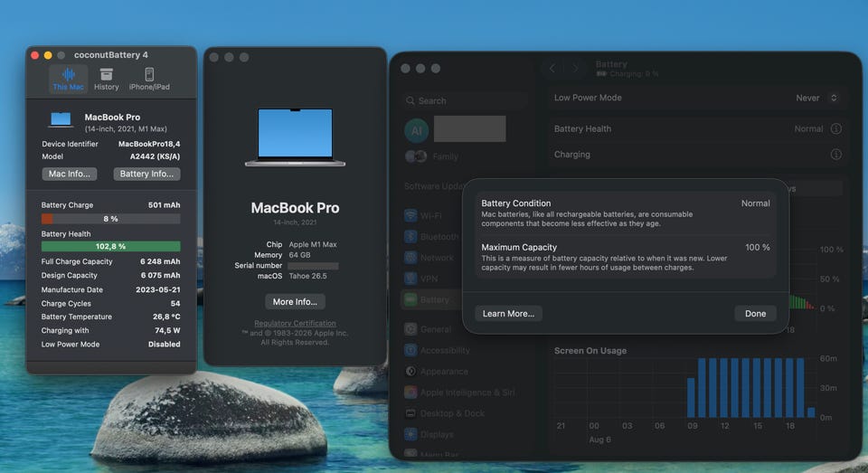
Task: Click MacBook Pro image in About window
Action: click(x=295, y=137)
